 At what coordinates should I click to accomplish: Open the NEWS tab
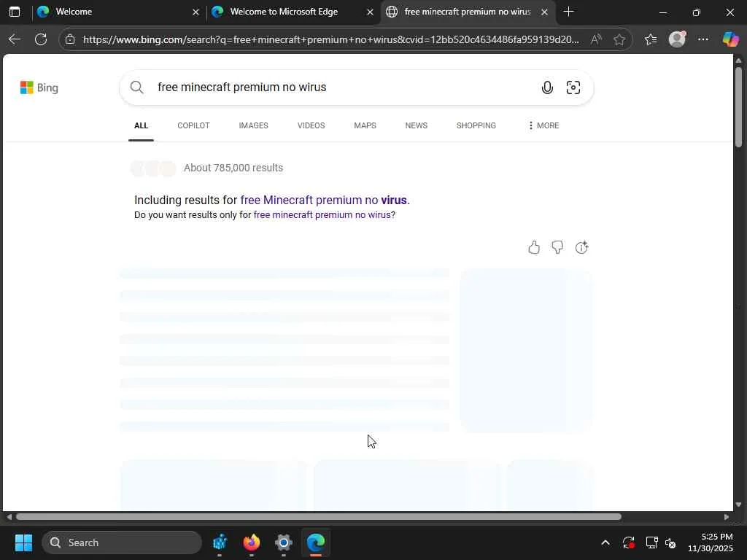pyautogui.click(x=416, y=125)
